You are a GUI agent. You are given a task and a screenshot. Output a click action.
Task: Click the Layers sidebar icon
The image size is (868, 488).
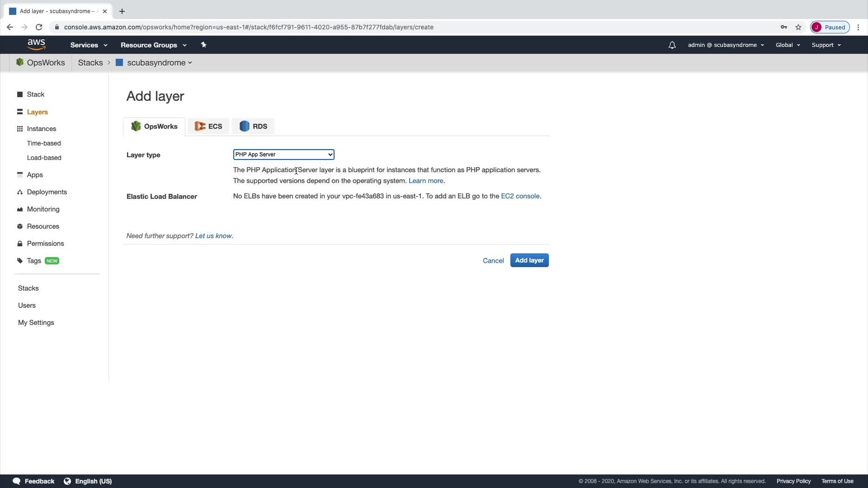[20, 112]
